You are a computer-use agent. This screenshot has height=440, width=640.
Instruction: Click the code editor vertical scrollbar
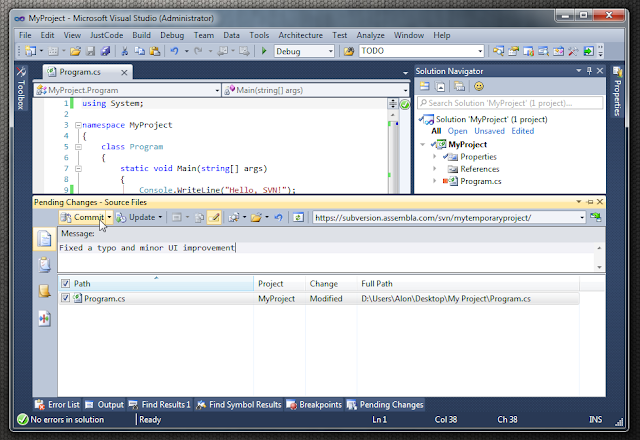(393, 153)
